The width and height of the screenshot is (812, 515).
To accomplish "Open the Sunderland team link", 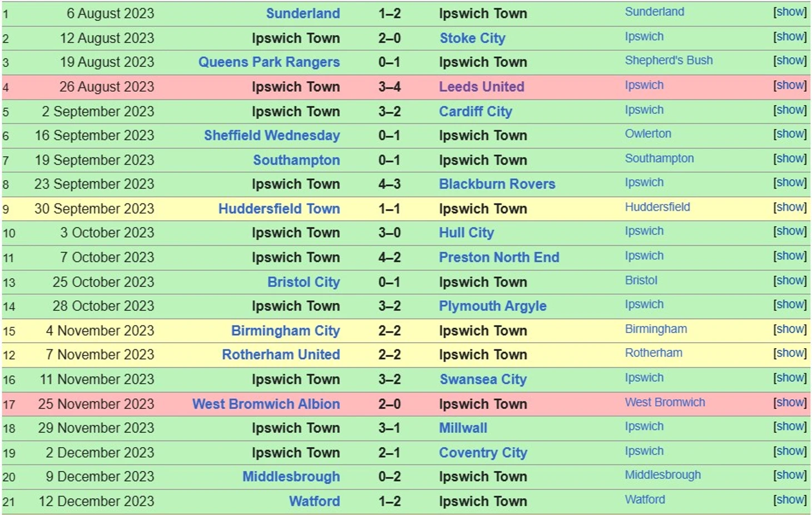I will (303, 13).
